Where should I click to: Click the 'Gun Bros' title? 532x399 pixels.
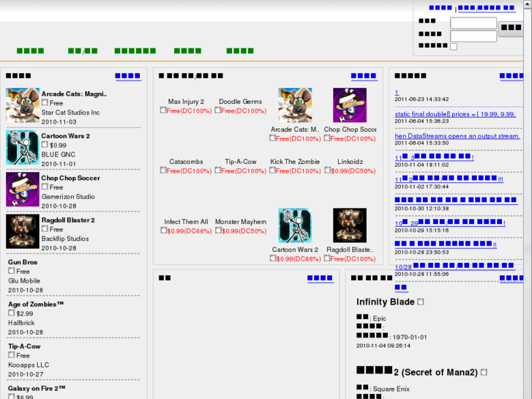click(23, 262)
